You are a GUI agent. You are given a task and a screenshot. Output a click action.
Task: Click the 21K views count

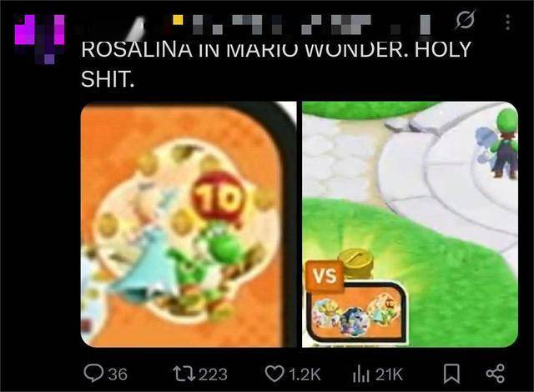390,374
